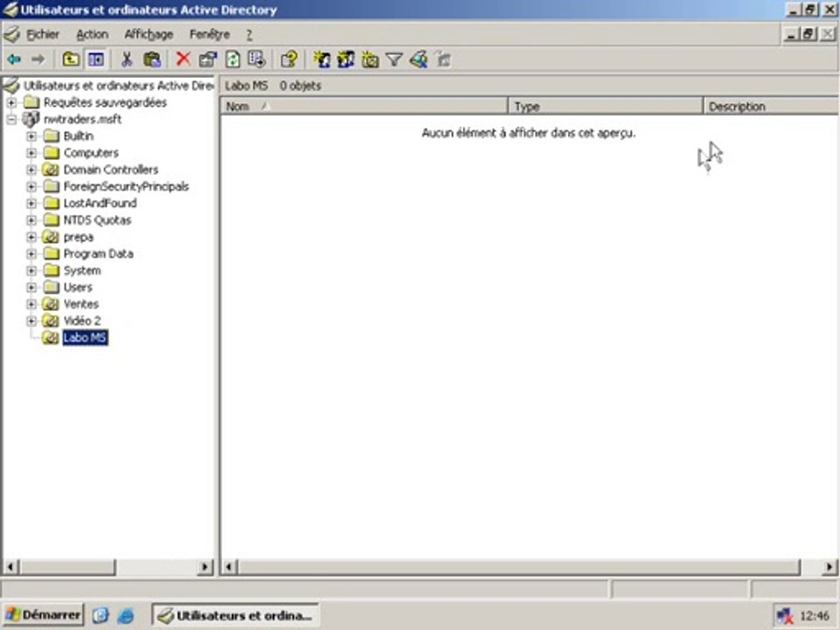Viewport: 840px width, 630px height.
Task: Expand the NTDS Quotas node
Action: pos(31,220)
